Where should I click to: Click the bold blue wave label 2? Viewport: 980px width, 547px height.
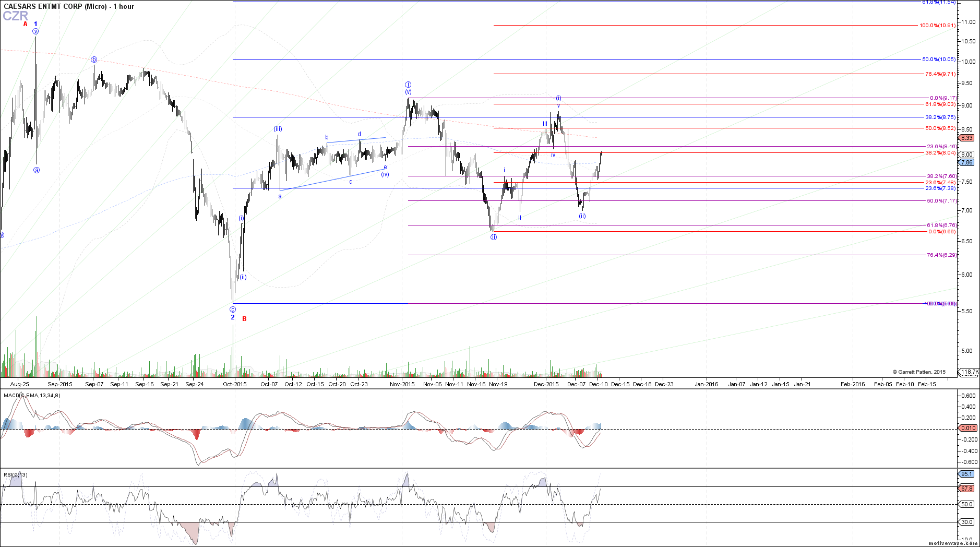pos(233,317)
